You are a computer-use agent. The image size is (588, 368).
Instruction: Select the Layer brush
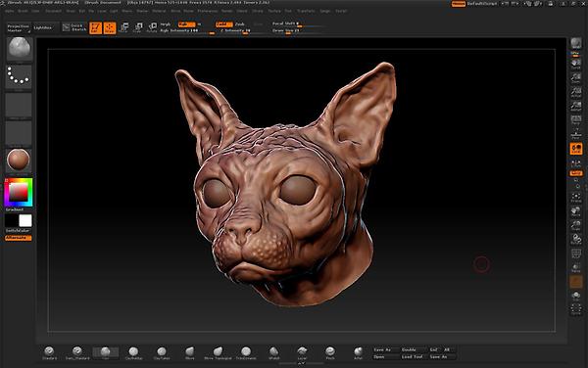tap(302, 352)
